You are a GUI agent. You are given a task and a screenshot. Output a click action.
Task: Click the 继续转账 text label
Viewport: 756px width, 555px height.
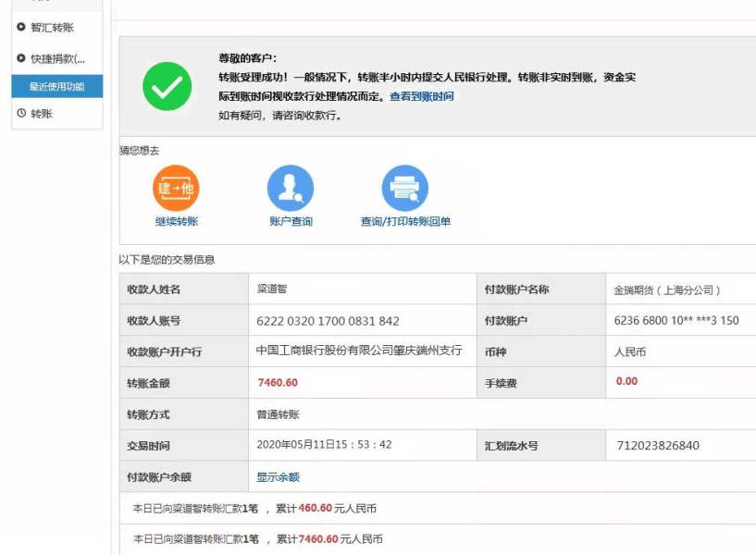(176, 221)
